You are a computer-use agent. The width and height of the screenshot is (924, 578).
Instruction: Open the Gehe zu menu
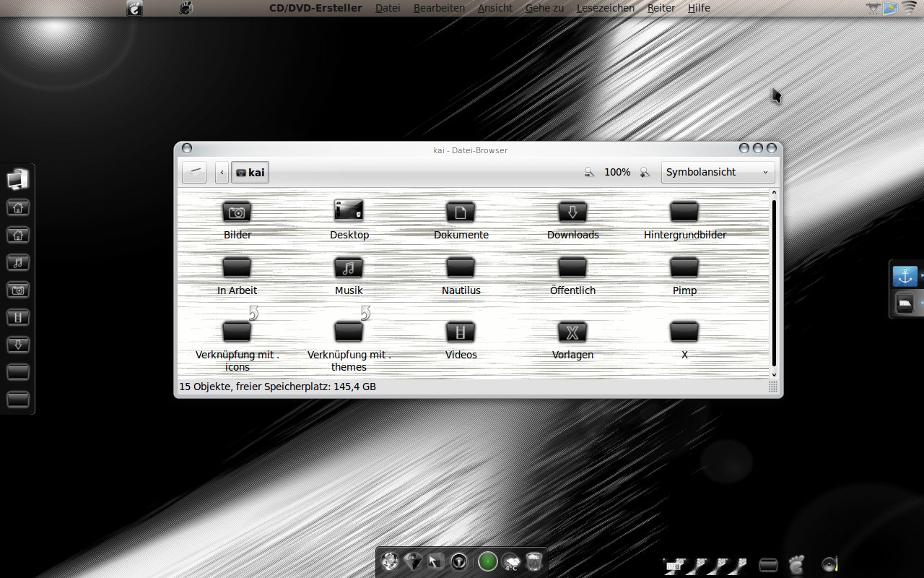544,8
